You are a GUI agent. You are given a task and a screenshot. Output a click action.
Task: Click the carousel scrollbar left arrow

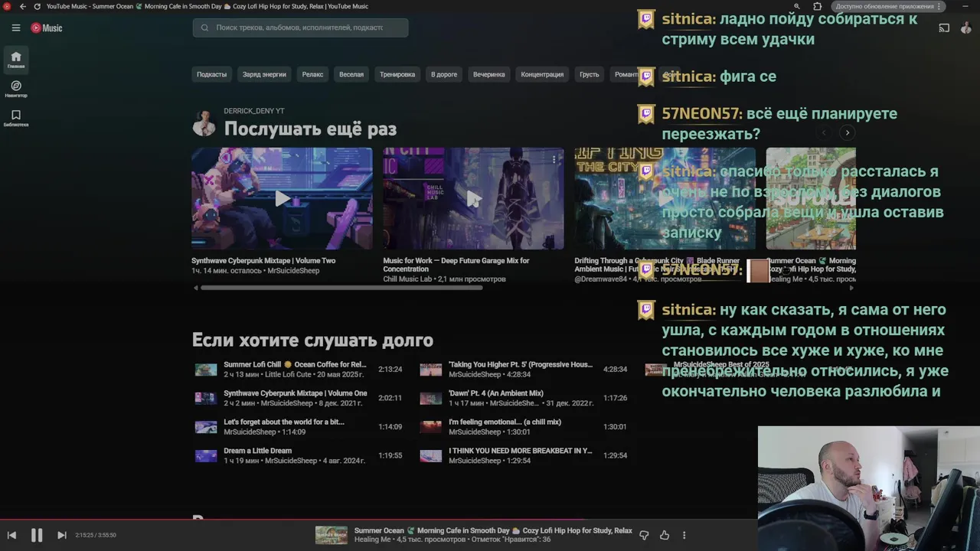pos(195,288)
